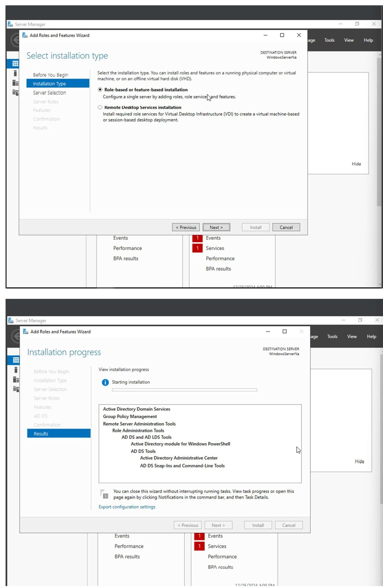Click AD DS Snap-Ins and Command-Line Tools entry

coord(182,466)
